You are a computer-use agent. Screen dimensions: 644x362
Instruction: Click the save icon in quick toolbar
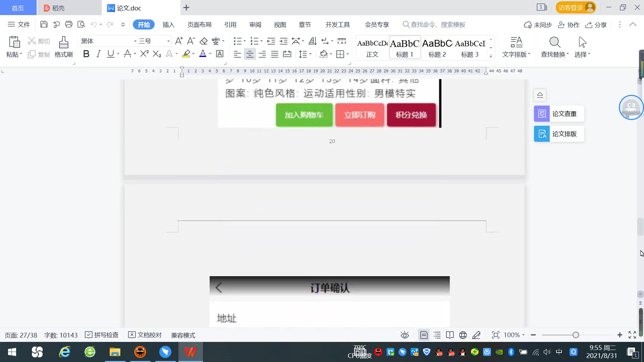tap(44, 24)
